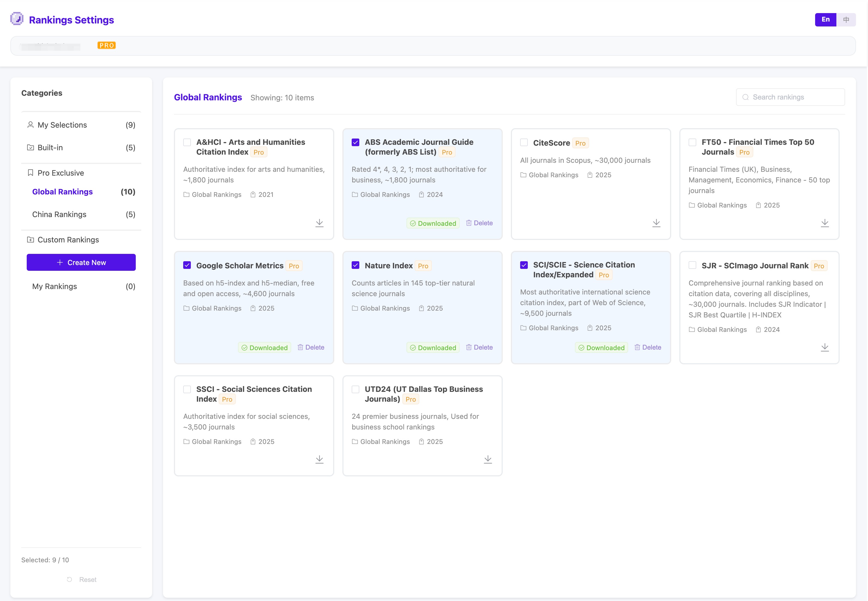Uncheck ABS Academic Journal Guide checkbox
This screenshot has height=601, width=868.
point(355,142)
